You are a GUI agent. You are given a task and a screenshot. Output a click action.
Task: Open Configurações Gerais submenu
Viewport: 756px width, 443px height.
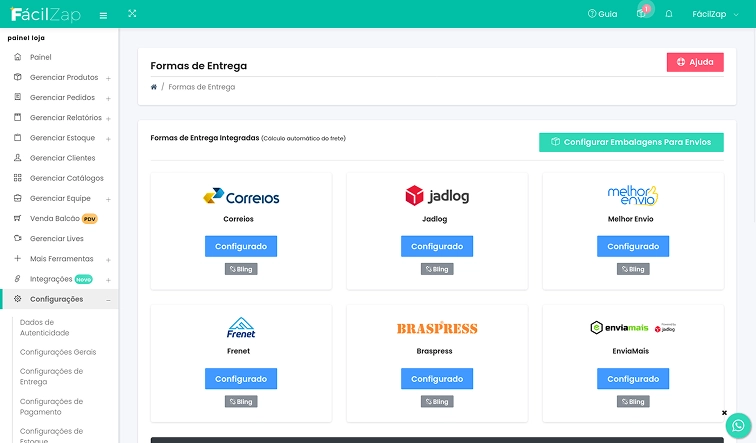click(x=58, y=352)
